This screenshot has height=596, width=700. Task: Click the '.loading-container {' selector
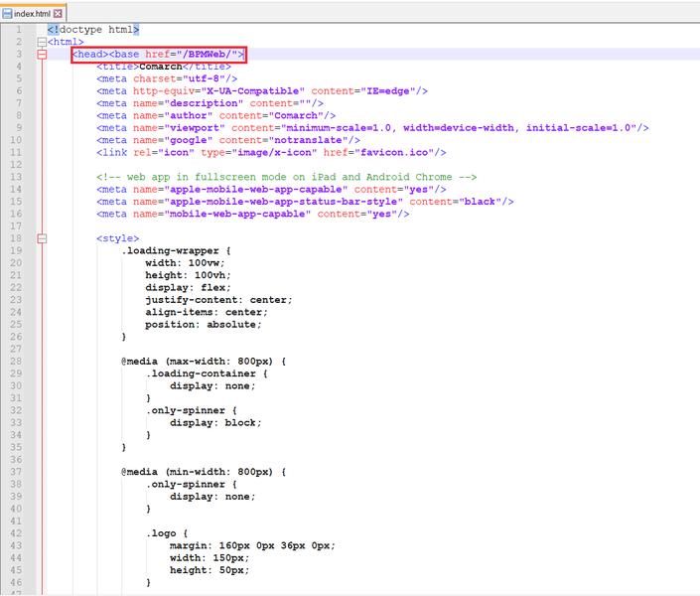coord(207,373)
